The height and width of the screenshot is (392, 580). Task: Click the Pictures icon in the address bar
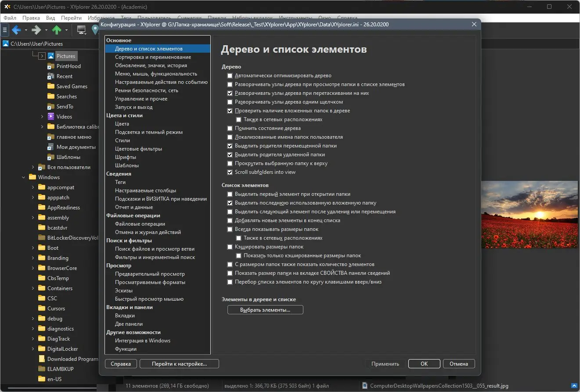tap(5, 43)
